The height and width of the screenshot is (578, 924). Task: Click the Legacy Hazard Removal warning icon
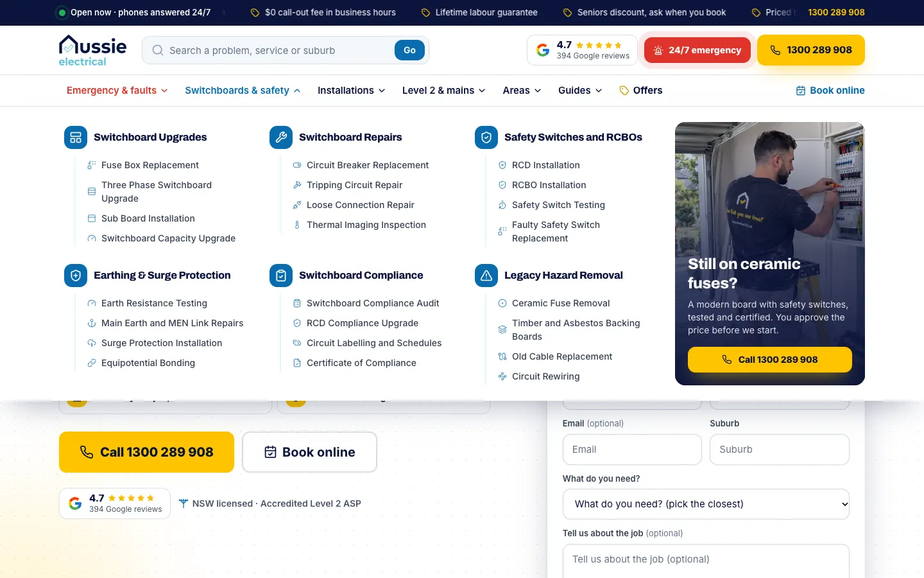pyautogui.click(x=486, y=276)
